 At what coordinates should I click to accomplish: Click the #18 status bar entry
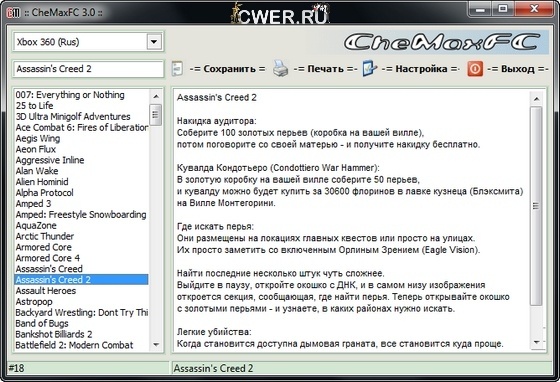(x=16, y=368)
